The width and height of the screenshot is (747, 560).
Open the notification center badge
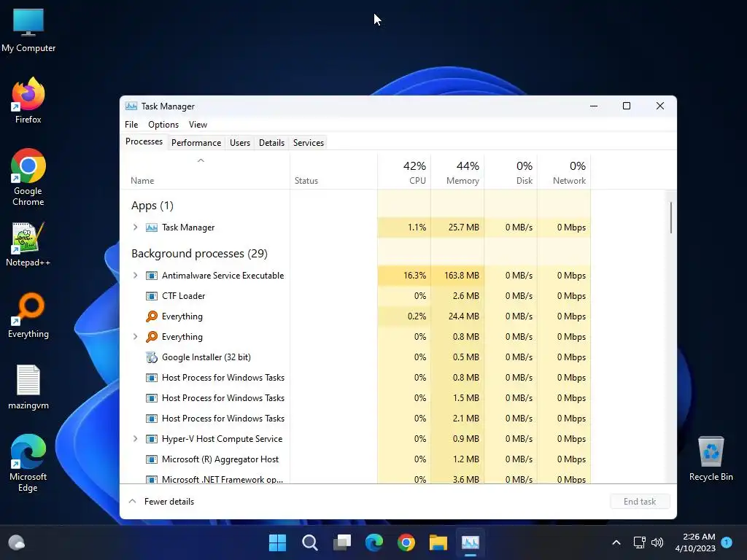pyautogui.click(x=727, y=542)
